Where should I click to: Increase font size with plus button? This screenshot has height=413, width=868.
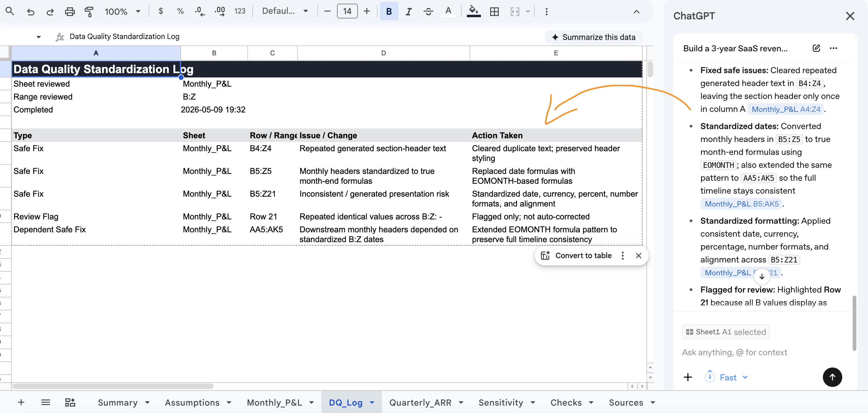pyautogui.click(x=366, y=11)
